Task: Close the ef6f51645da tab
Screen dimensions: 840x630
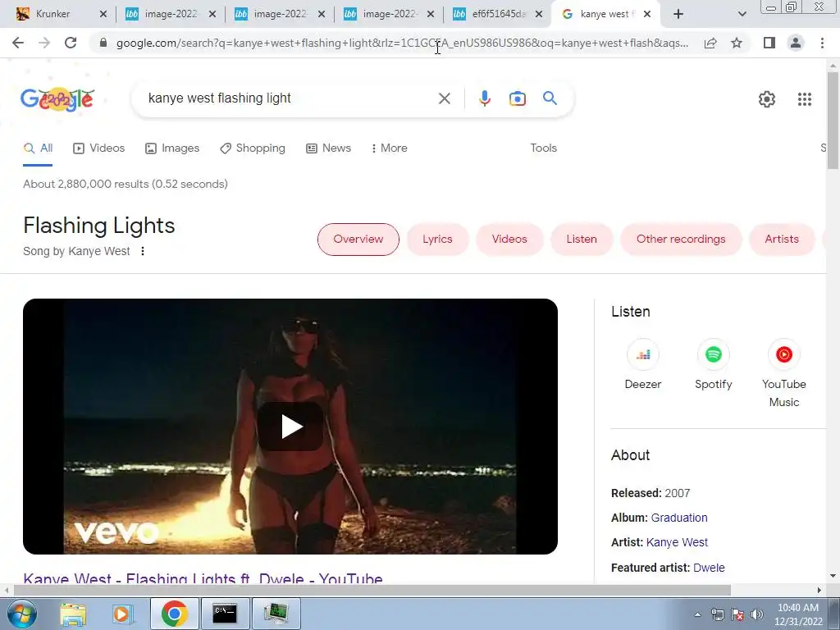Action: (539, 14)
